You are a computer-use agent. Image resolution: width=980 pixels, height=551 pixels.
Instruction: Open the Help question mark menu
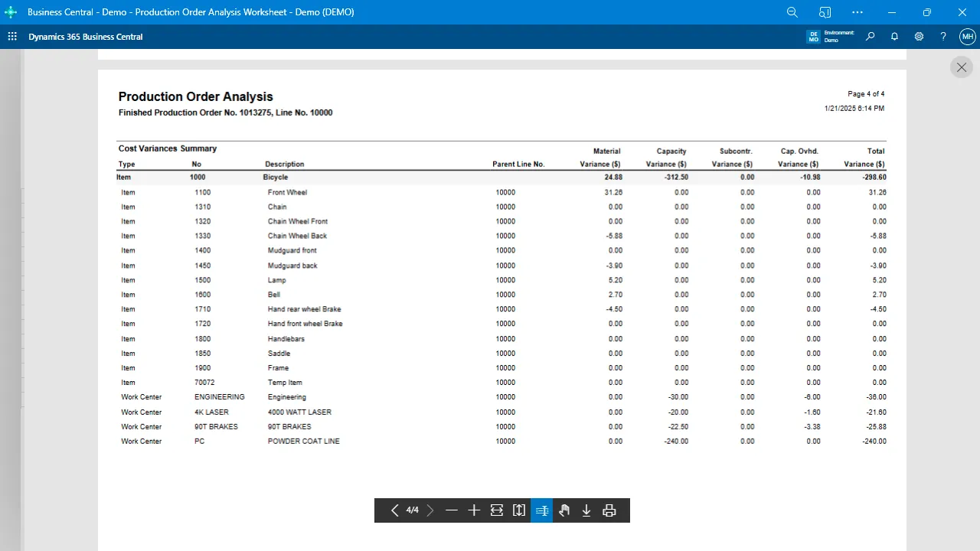tap(943, 37)
